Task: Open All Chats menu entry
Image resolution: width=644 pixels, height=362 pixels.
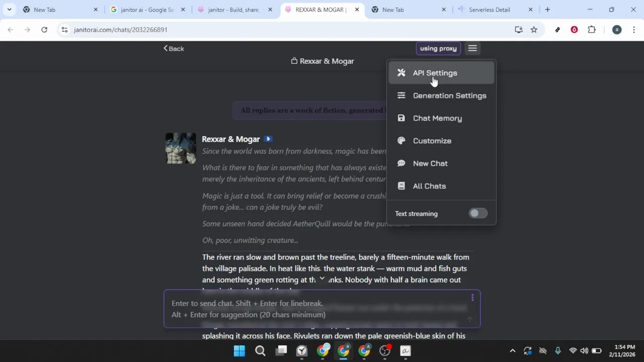Action: (x=441, y=186)
